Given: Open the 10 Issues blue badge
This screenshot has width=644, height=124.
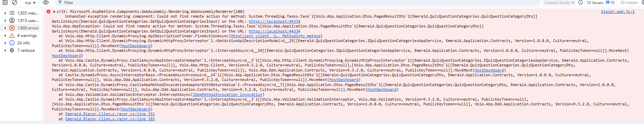Looking at the screenshot, I should [610, 2].
